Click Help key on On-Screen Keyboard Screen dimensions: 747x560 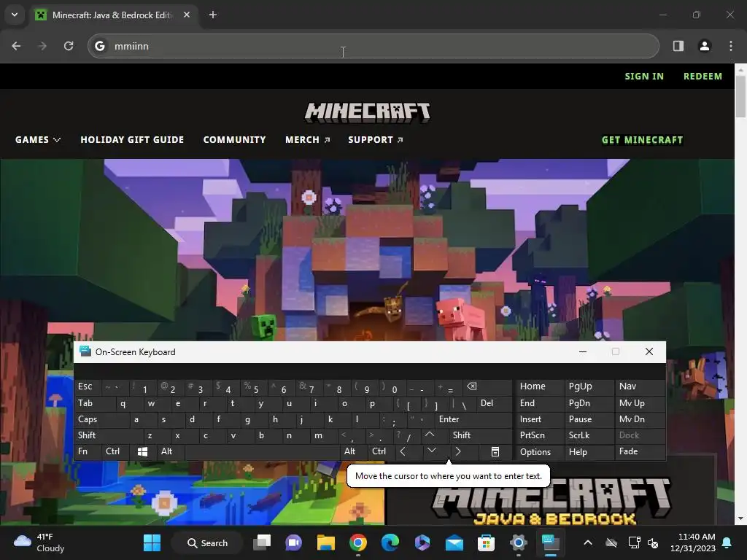coord(589,452)
